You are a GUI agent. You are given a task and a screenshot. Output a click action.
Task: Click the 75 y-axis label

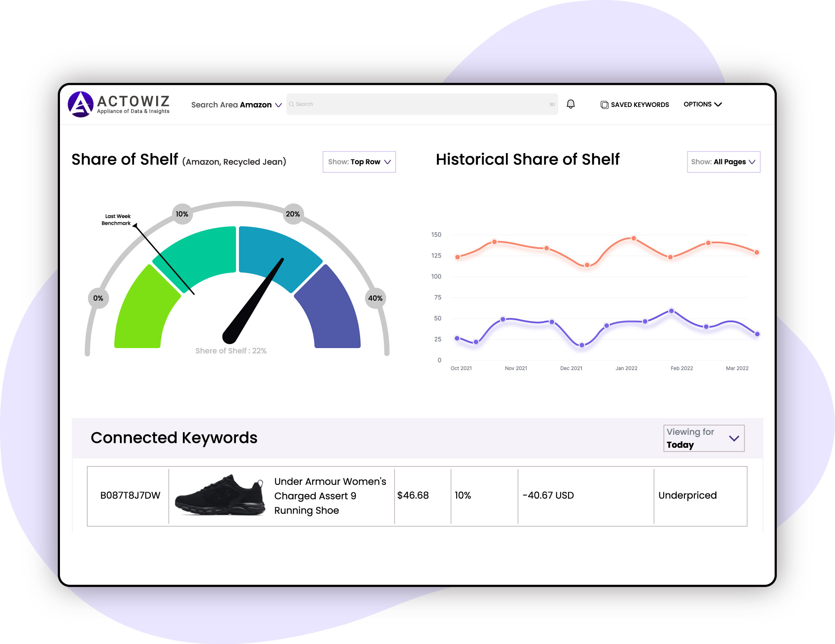tap(438, 297)
